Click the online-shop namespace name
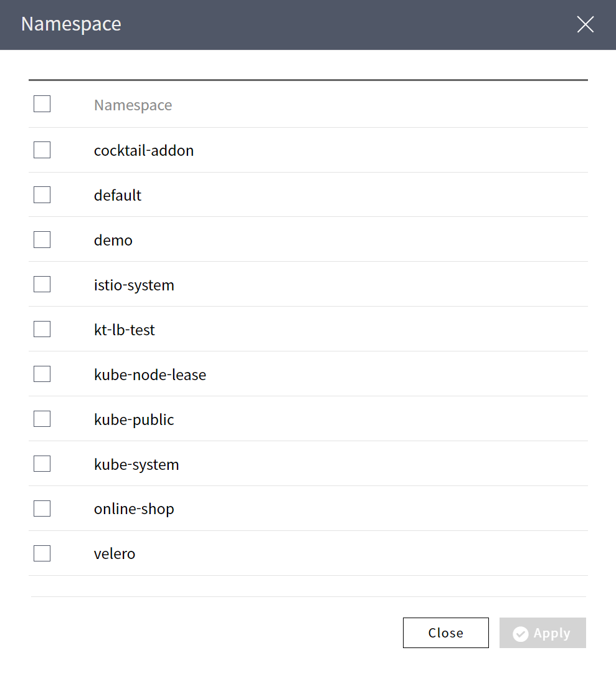The width and height of the screenshot is (616, 678). tap(134, 509)
